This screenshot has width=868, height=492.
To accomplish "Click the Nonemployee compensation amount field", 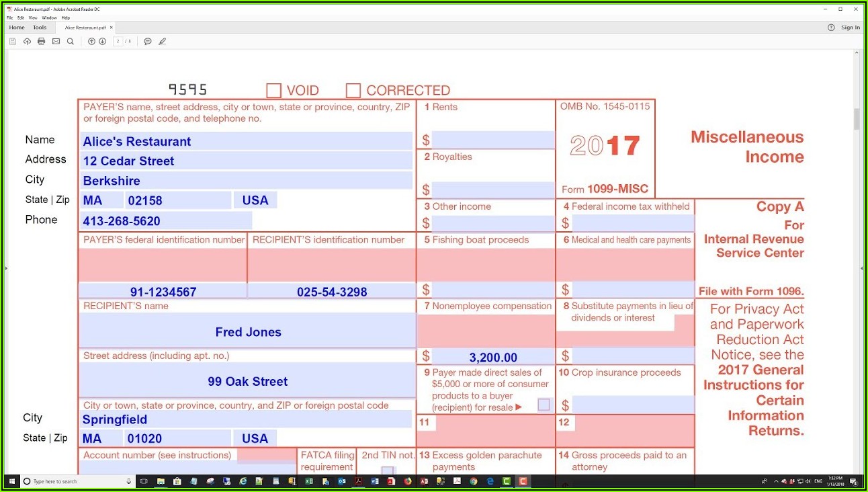I will point(493,358).
